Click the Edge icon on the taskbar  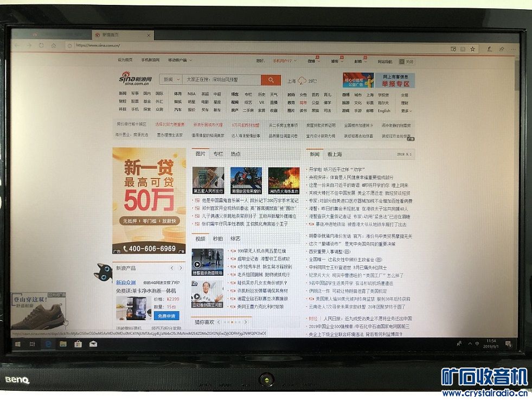[48, 344]
